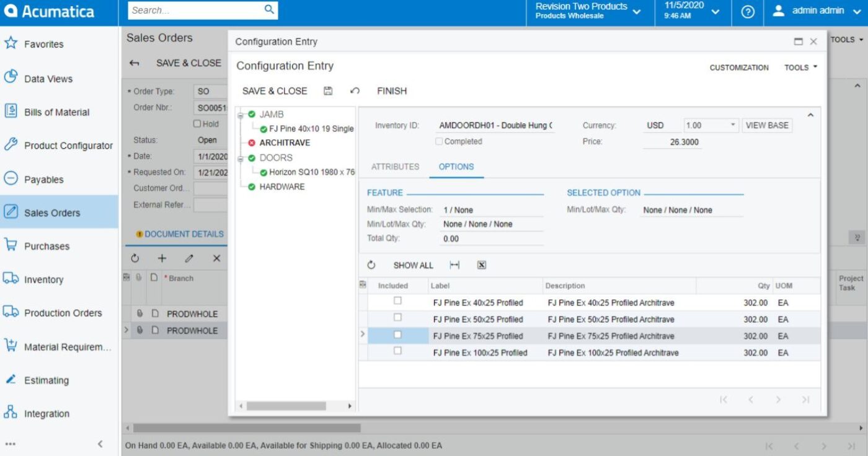Export the options grid to Excel
The height and width of the screenshot is (456, 868).
[x=480, y=265]
